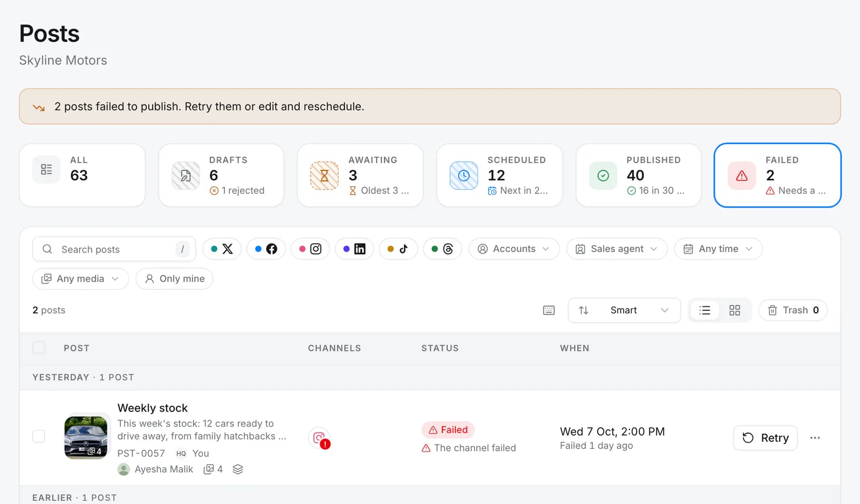Viewport: 860px width, 504px height.
Task: Open the Any media dropdown
Action: (81, 279)
